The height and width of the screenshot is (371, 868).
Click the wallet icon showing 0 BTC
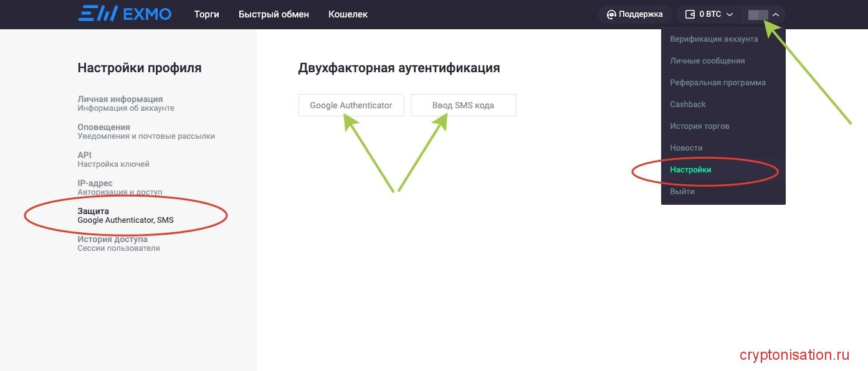pyautogui.click(x=689, y=14)
